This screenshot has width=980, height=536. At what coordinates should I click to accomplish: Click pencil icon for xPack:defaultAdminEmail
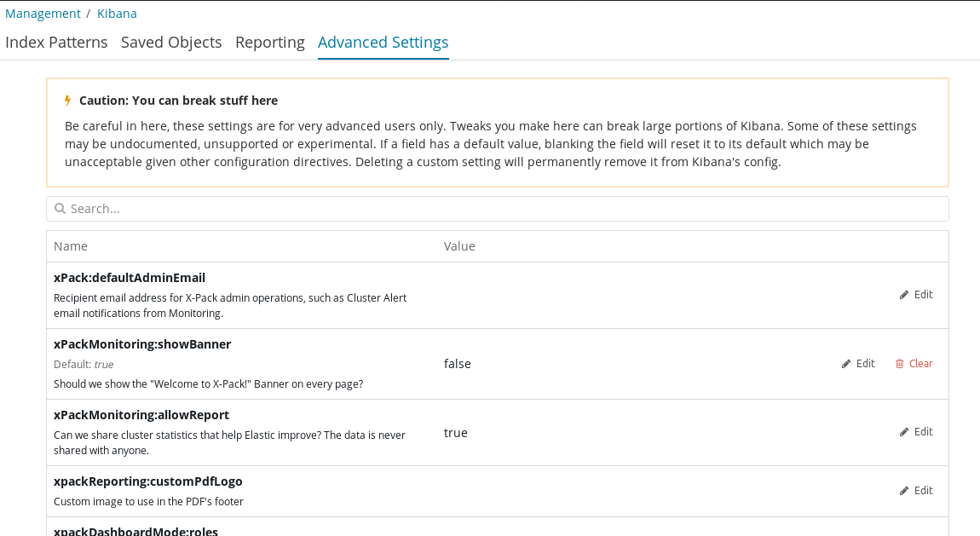904,295
